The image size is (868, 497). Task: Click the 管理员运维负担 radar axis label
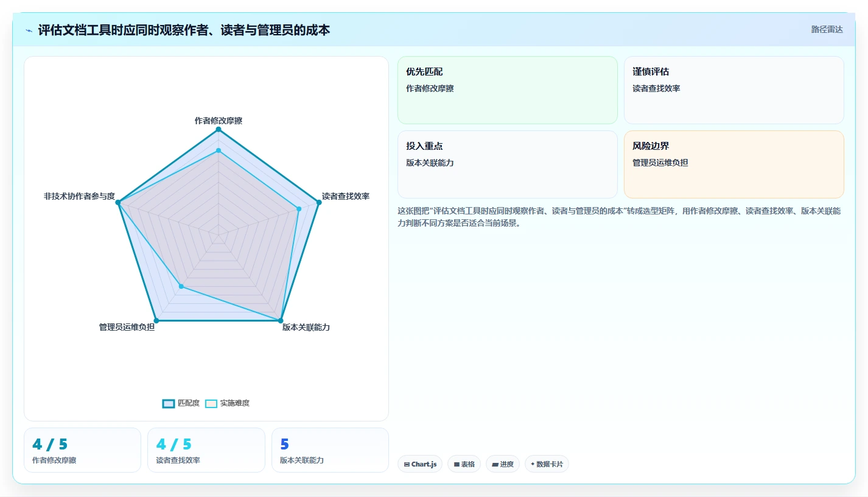pyautogui.click(x=127, y=327)
